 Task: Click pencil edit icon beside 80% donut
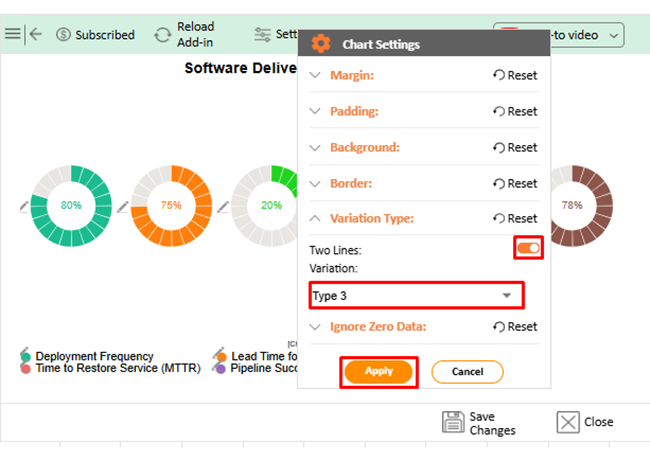[x=23, y=206]
